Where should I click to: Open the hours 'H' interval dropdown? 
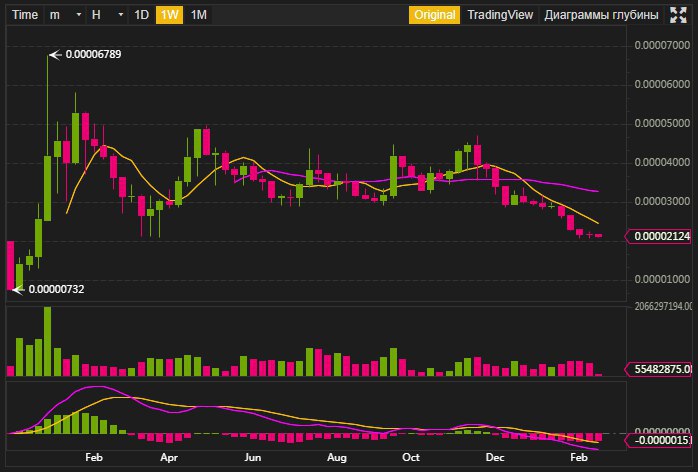(106, 15)
